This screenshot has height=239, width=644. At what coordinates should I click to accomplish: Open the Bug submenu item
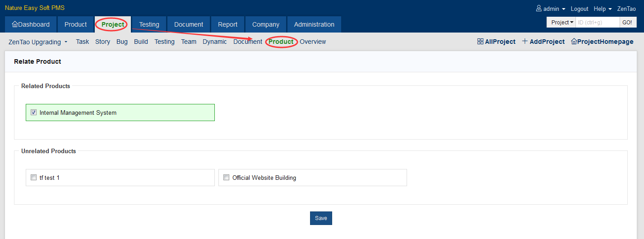[122, 42]
